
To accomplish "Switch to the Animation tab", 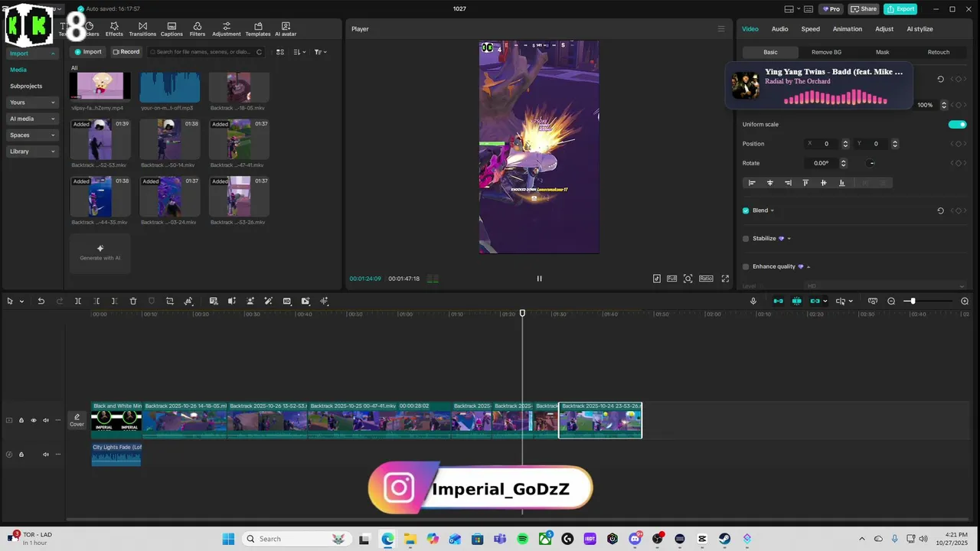I will click(848, 29).
